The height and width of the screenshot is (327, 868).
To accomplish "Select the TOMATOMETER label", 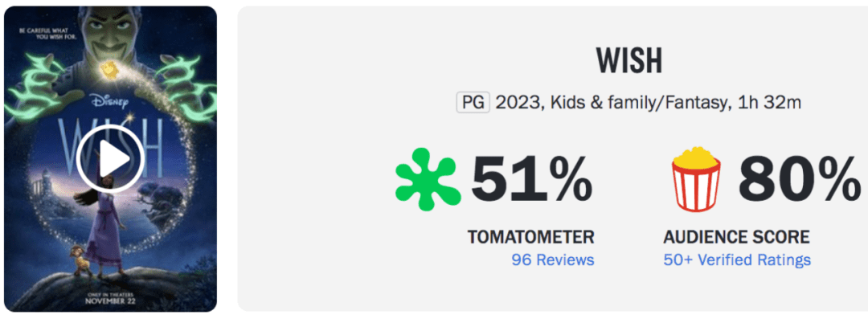I will point(530,237).
